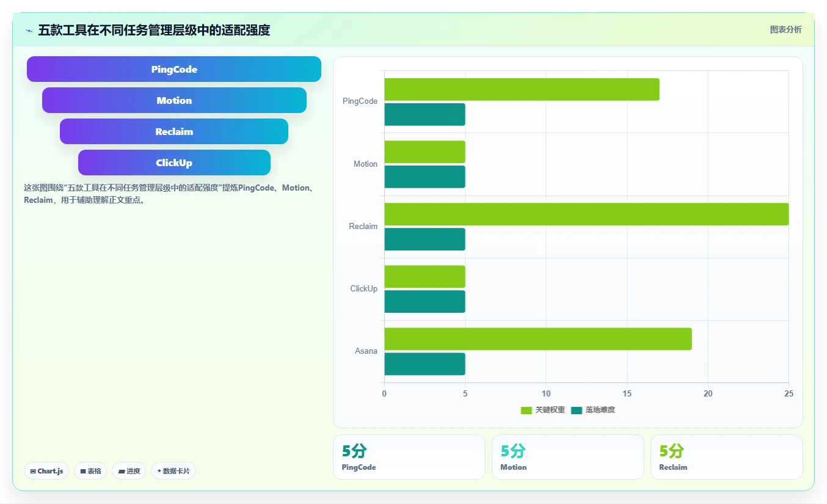Click the Motion axis label in chart
The height and width of the screenshot is (504, 827).
tap(365, 164)
